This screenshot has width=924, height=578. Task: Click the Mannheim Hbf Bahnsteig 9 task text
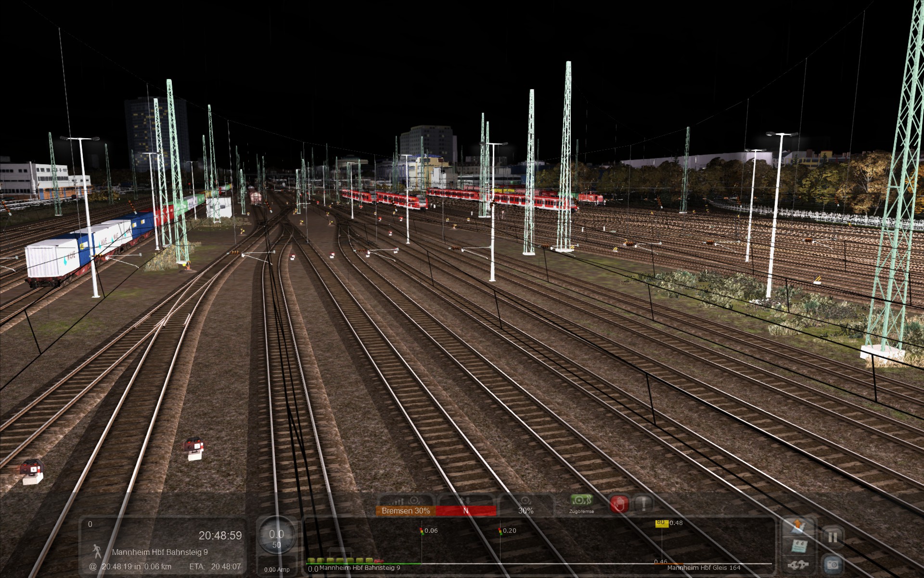(x=160, y=552)
